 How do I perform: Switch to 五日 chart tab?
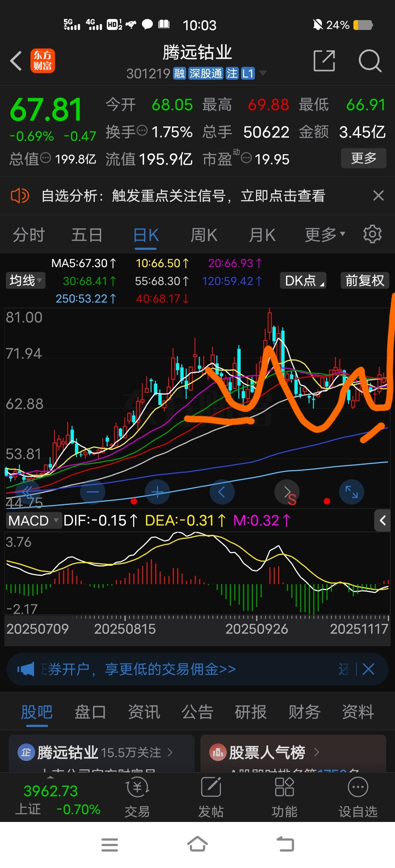pos(87,235)
